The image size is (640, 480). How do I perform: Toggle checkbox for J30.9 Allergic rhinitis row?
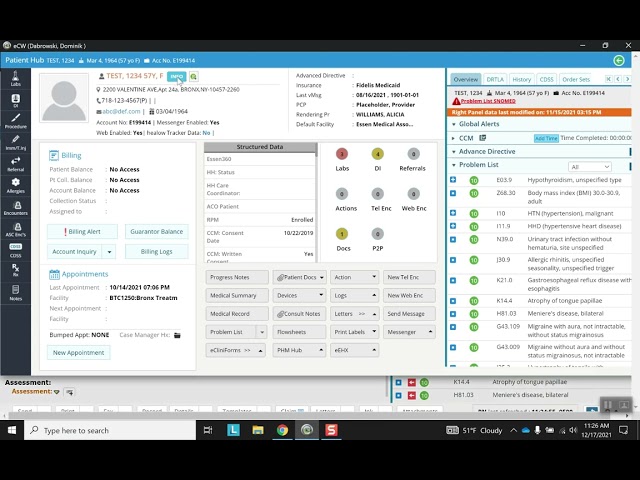click(x=453, y=260)
